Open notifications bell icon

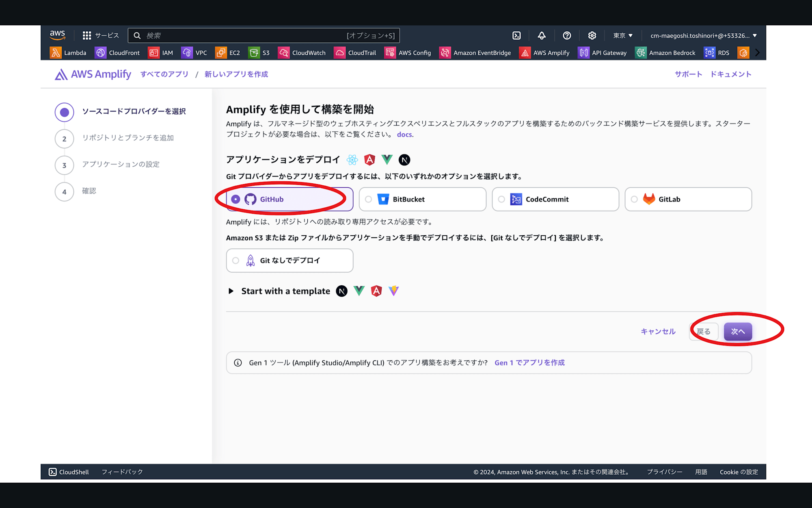pyautogui.click(x=542, y=35)
